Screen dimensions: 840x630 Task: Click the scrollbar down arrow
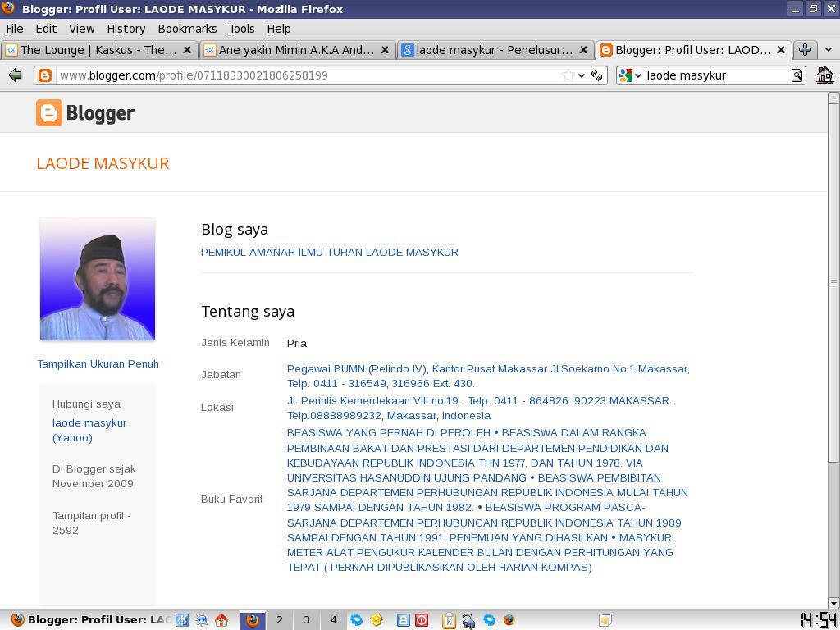coord(833,603)
